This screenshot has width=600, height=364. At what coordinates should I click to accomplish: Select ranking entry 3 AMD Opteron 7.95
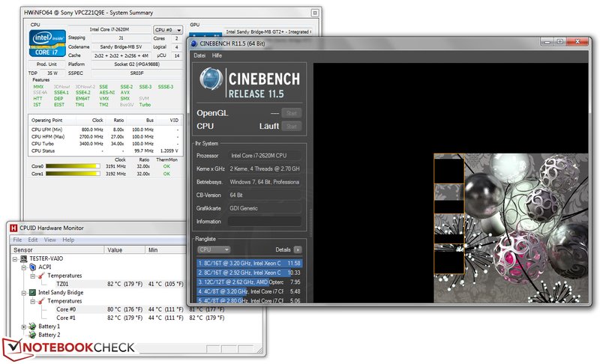250,282
